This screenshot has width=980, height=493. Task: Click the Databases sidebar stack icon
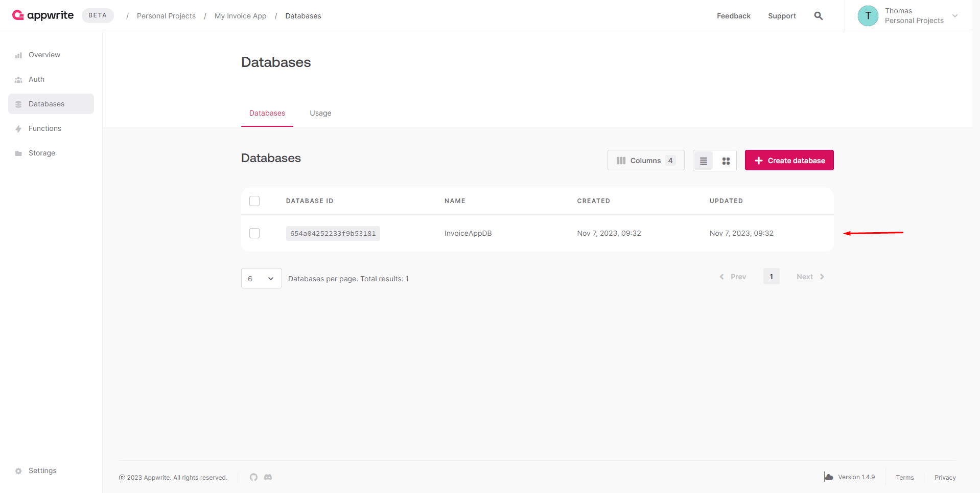(x=18, y=104)
